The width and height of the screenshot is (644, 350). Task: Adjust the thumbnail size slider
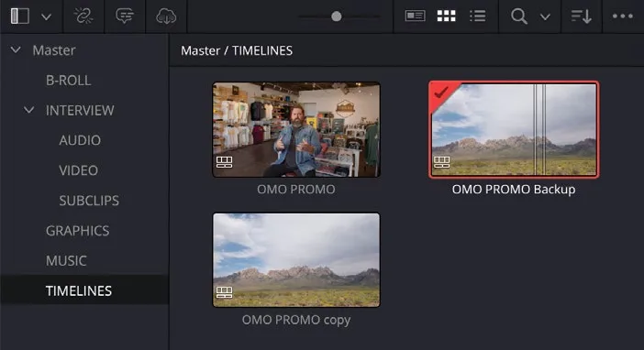(337, 16)
